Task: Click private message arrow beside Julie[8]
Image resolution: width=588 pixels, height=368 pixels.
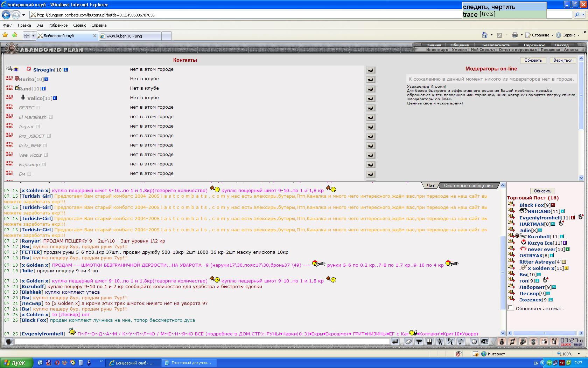Action: (x=511, y=230)
